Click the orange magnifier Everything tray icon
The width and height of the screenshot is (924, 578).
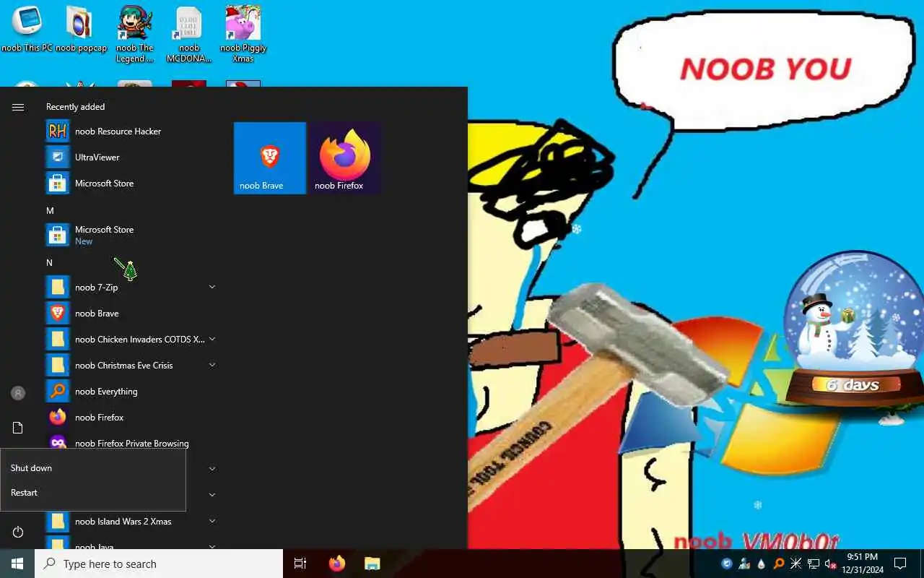[x=779, y=564]
